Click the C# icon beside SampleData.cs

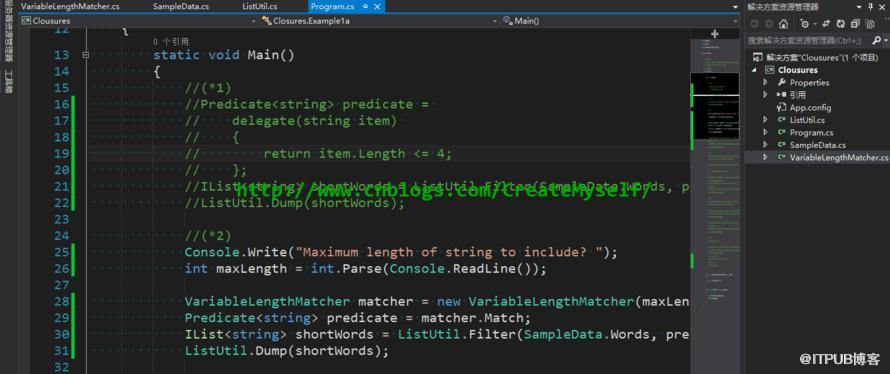point(782,145)
